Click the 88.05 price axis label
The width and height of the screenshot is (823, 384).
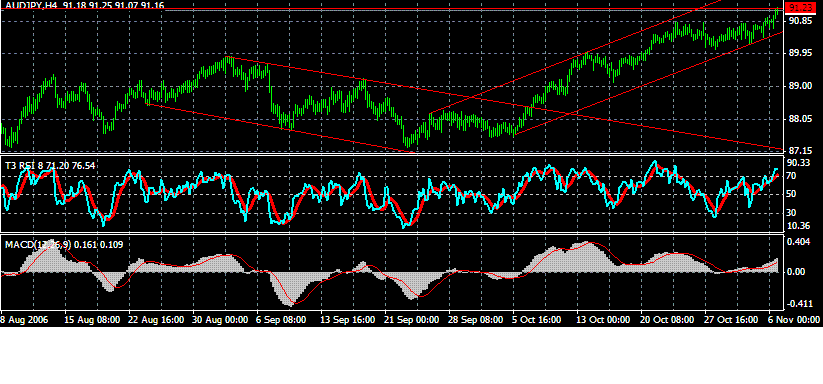[801, 119]
